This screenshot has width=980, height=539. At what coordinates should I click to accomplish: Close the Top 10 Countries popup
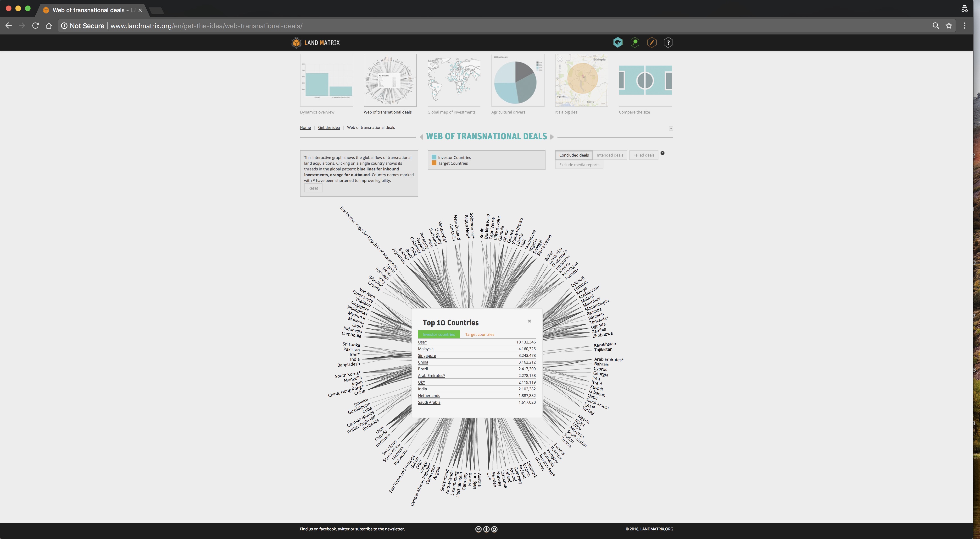coord(529,321)
